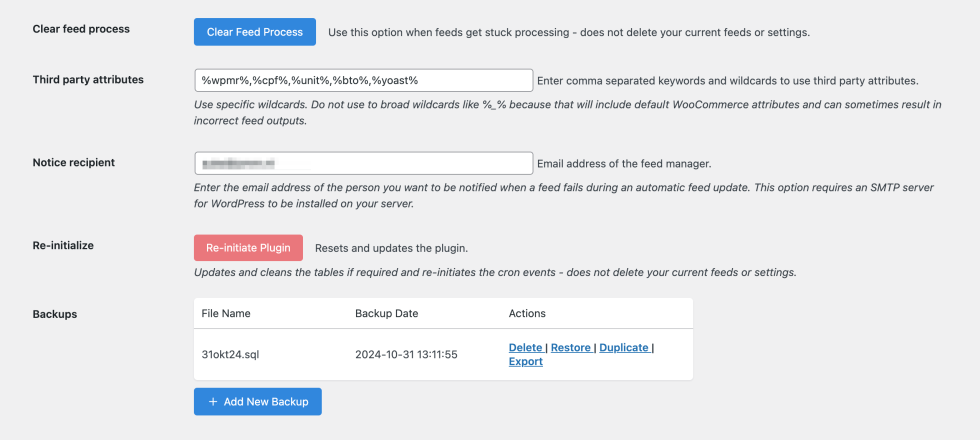Viewport: 980px width, 440px height.
Task: Duplicate the 31okt24.sql backup
Action: (x=624, y=348)
